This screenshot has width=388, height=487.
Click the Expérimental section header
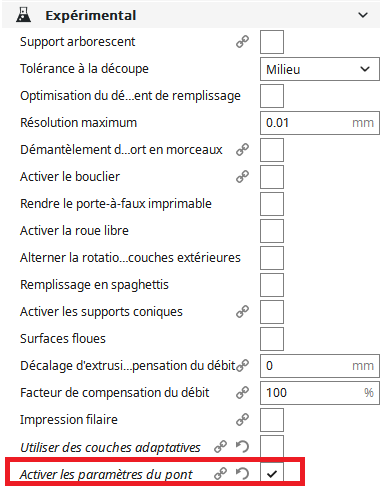pos(191,15)
